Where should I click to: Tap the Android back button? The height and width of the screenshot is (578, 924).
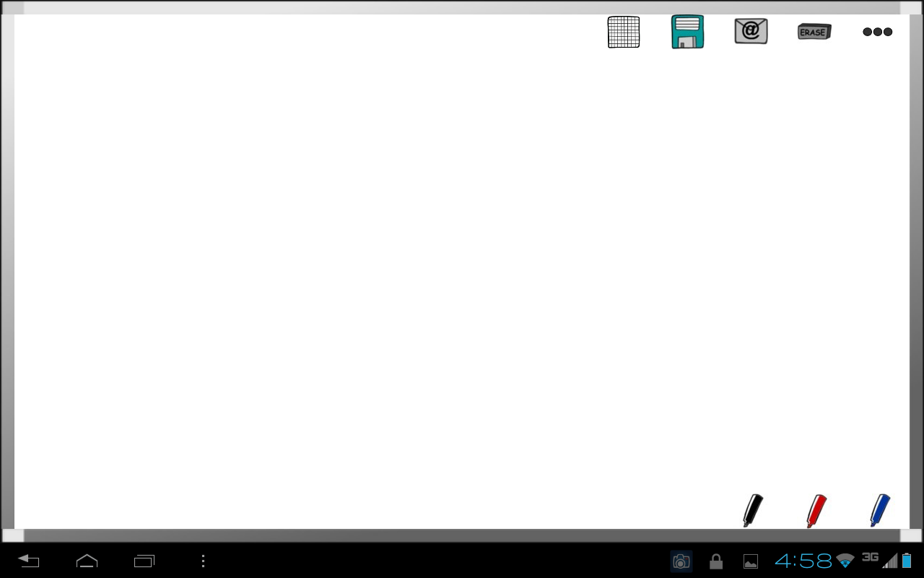(x=29, y=561)
